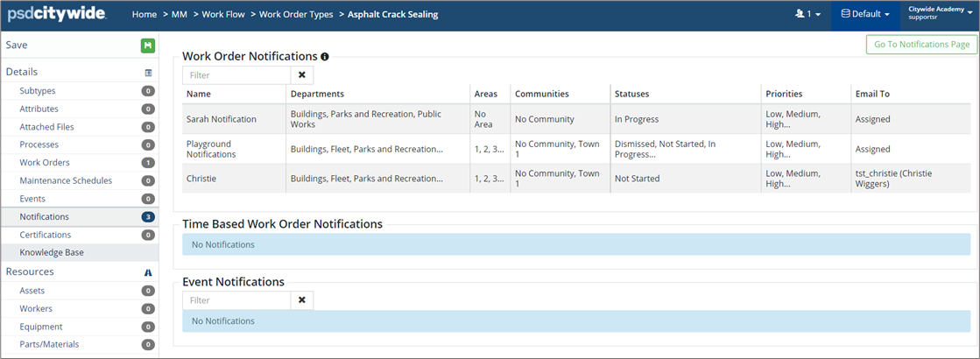Click the psdcitywide logo
The image size is (980, 359).
point(57,15)
